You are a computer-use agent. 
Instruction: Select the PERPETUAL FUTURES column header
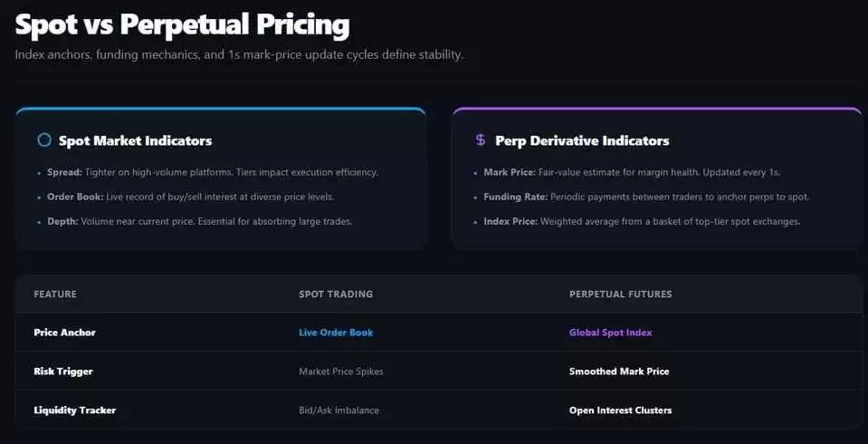click(x=621, y=294)
